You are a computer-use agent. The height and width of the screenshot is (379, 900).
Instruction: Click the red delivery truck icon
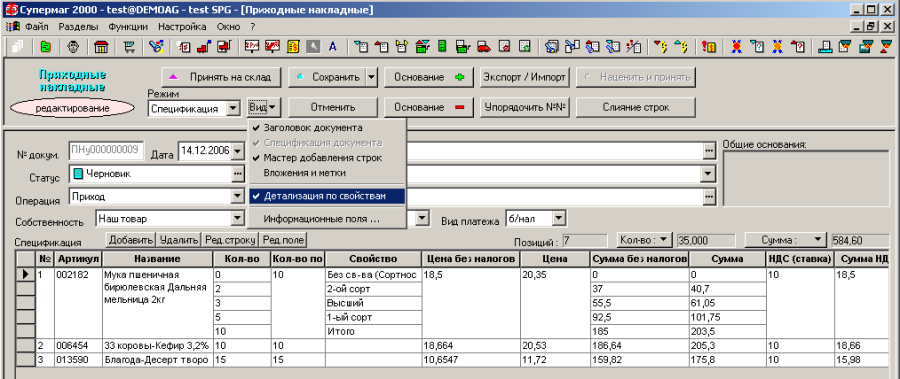tap(483, 47)
